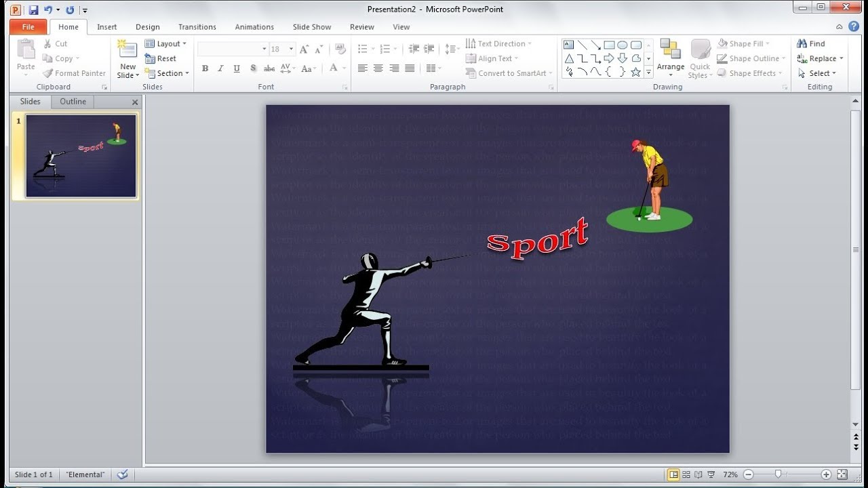
Task: Expand the shapes gallery More arrow
Action: (x=649, y=72)
